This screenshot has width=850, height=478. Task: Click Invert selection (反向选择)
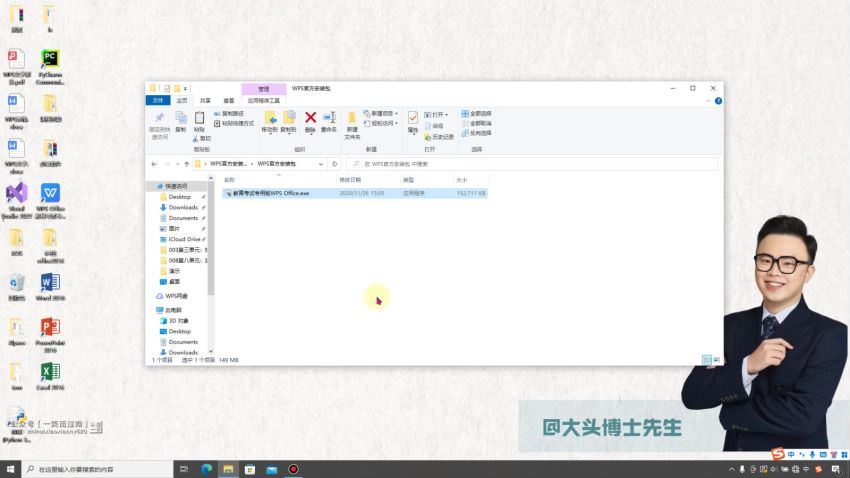point(476,133)
